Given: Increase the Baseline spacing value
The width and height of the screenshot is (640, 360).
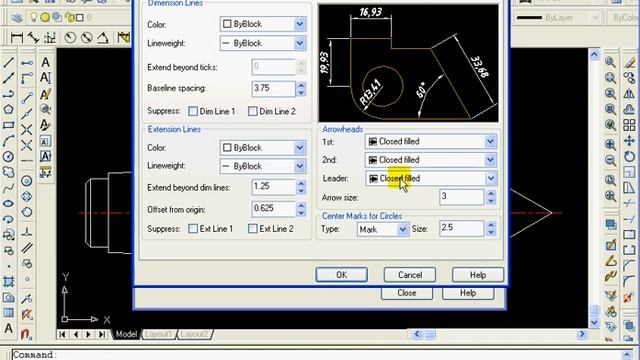Looking at the screenshot, I should [x=301, y=85].
